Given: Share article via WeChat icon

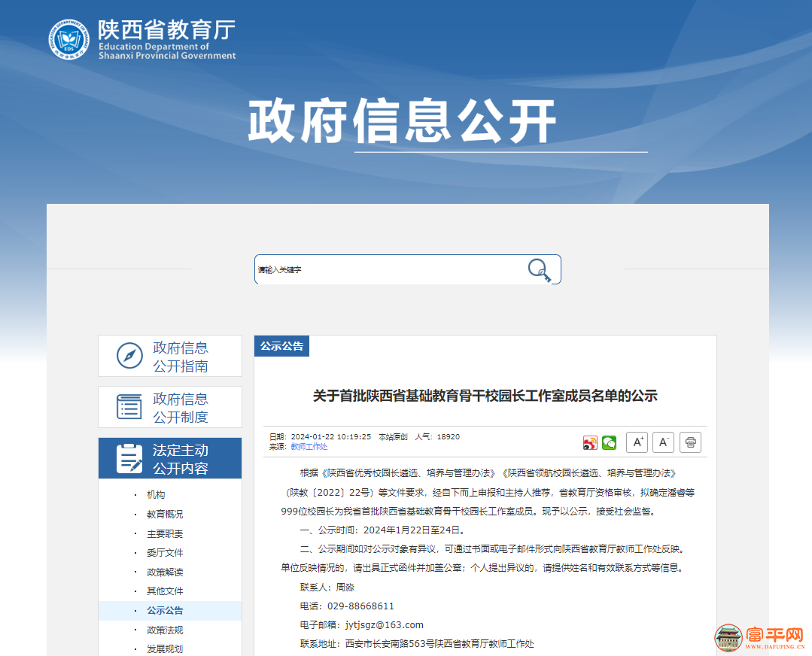Looking at the screenshot, I should pyautogui.click(x=609, y=442).
